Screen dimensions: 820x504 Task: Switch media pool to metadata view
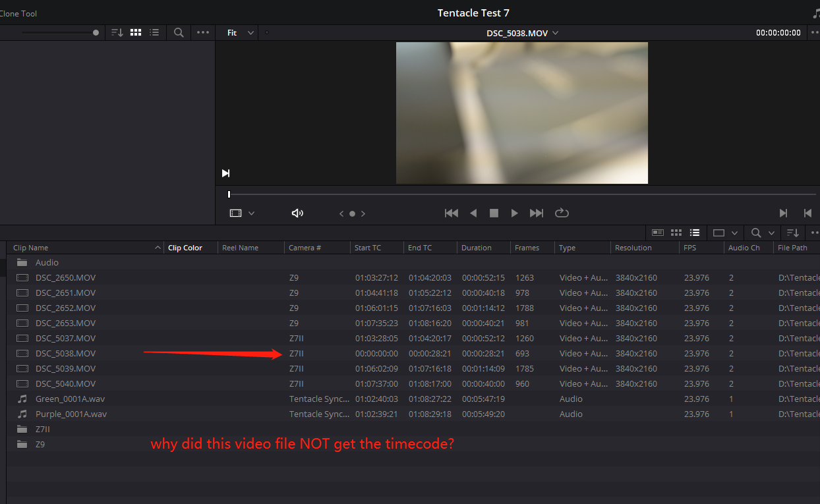[x=657, y=233]
